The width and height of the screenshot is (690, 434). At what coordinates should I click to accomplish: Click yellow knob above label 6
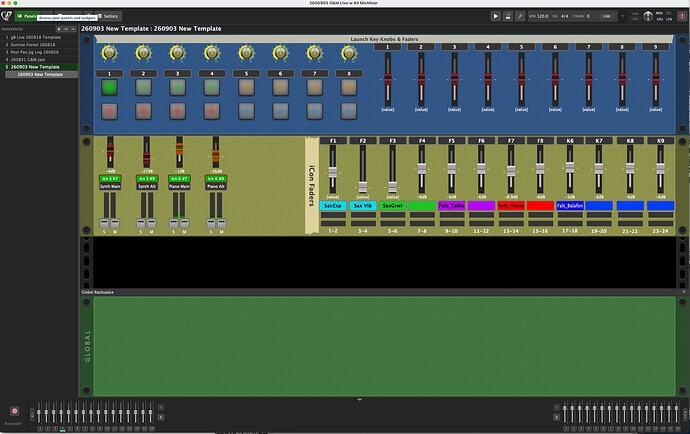(x=280, y=53)
